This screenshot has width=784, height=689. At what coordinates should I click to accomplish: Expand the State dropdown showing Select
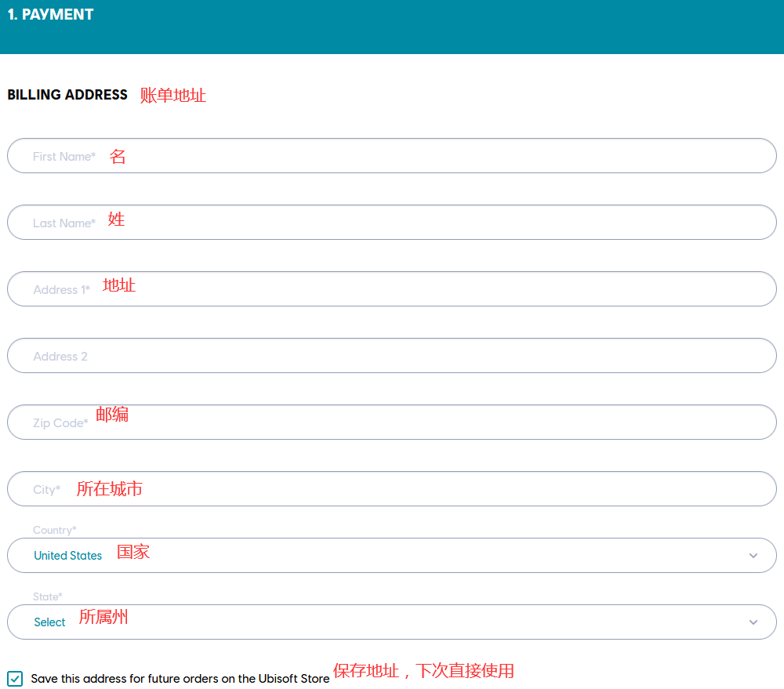pos(392,622)
